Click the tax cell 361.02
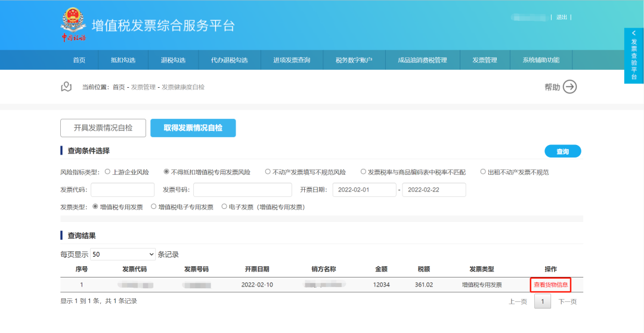This screenshot has width=644, height=333. click(x=424, y=285)
